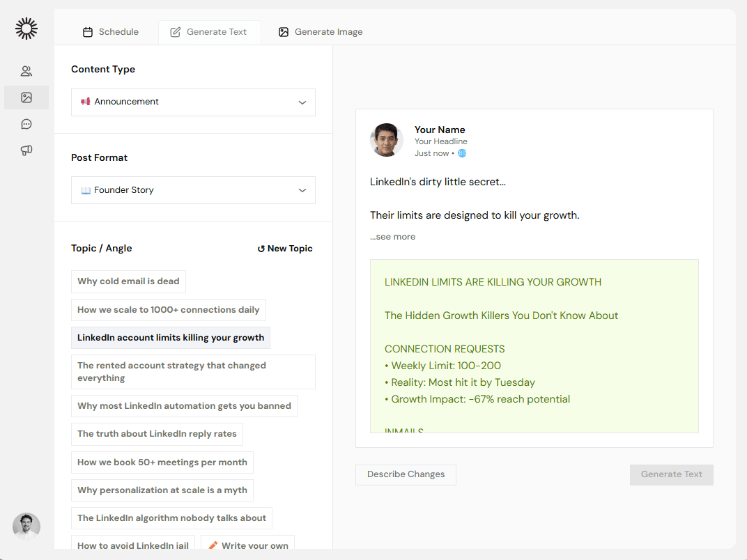Click the 'Just now' timestamp text
The height and width of the screenshot is (560, 747).
431,153
